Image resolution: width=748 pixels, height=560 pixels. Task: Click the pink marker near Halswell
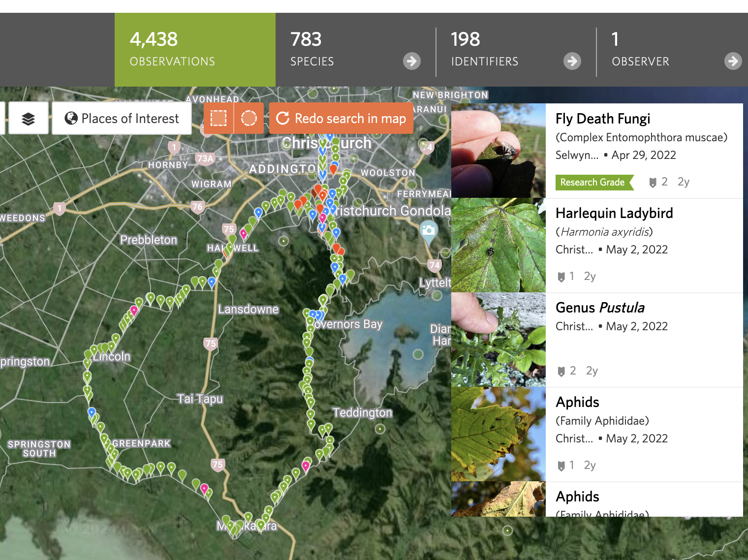click(243, 234)
